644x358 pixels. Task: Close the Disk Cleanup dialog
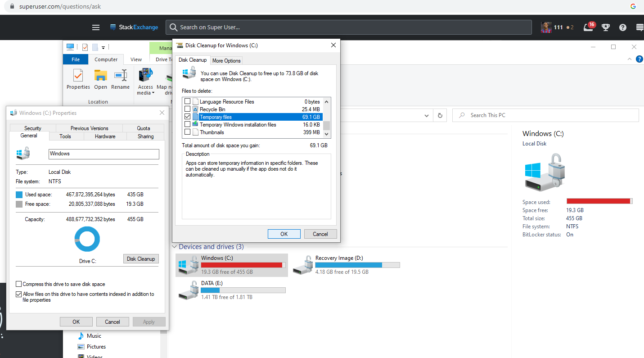(333, 45)
